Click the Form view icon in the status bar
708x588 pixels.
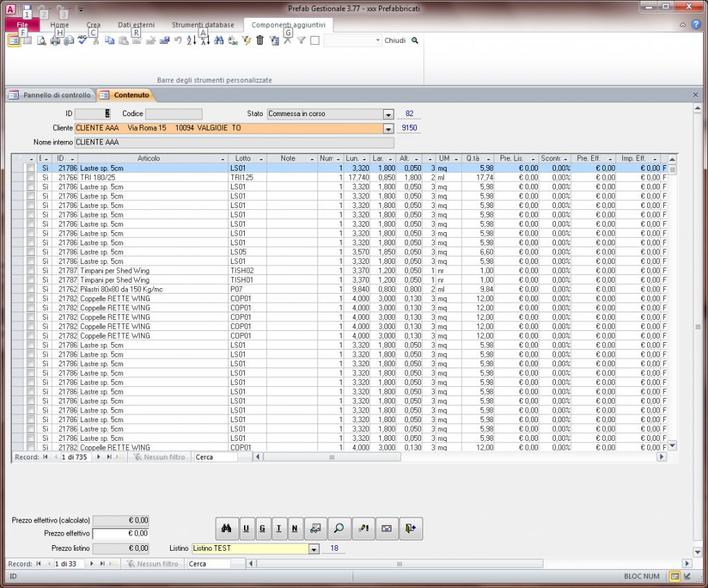pyautogui.click(x=675, y=576)
